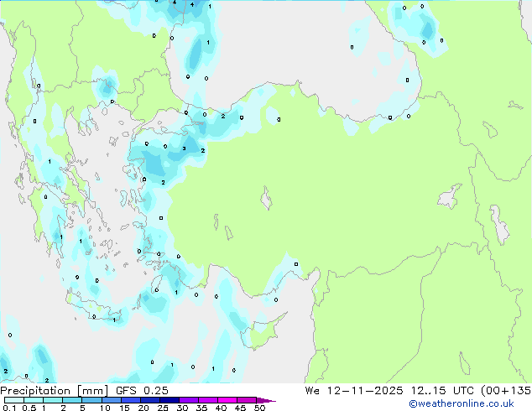Select the 25–30 mm dark blue swatch
This screenshot has height=411, width=532.
(x=169, y=400)
